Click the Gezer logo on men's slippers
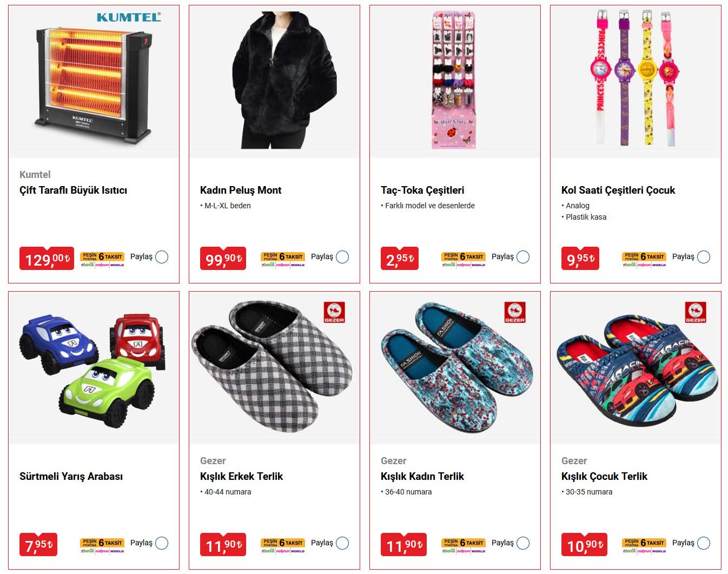Screen dimensions: 728x574 point(334,312)
